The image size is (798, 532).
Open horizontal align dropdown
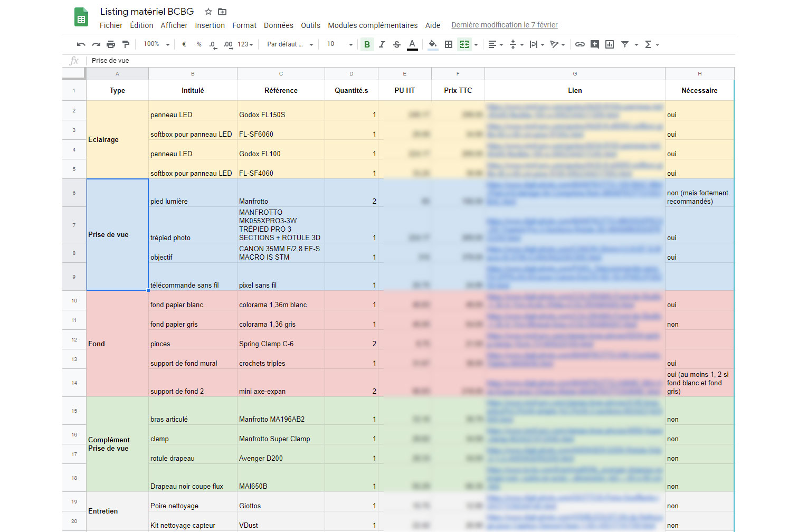496,44
